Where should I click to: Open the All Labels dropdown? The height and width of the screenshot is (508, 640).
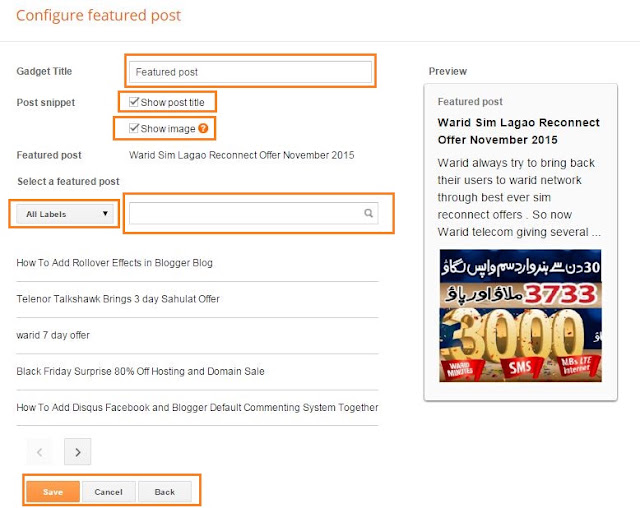point(65,214)
